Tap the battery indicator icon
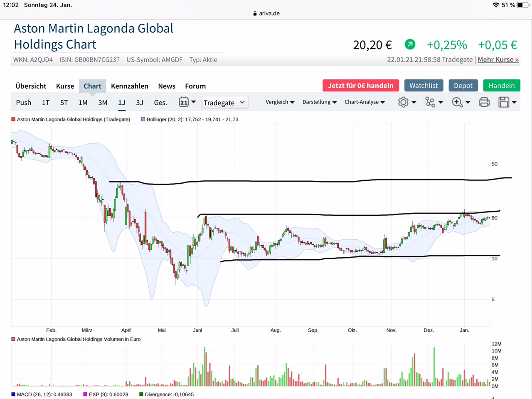This screenshot has width=532, height=399. click(x=523, y=5)
